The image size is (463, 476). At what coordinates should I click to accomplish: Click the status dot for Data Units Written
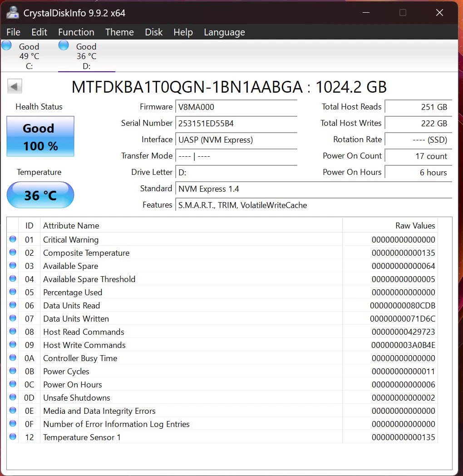13,318
